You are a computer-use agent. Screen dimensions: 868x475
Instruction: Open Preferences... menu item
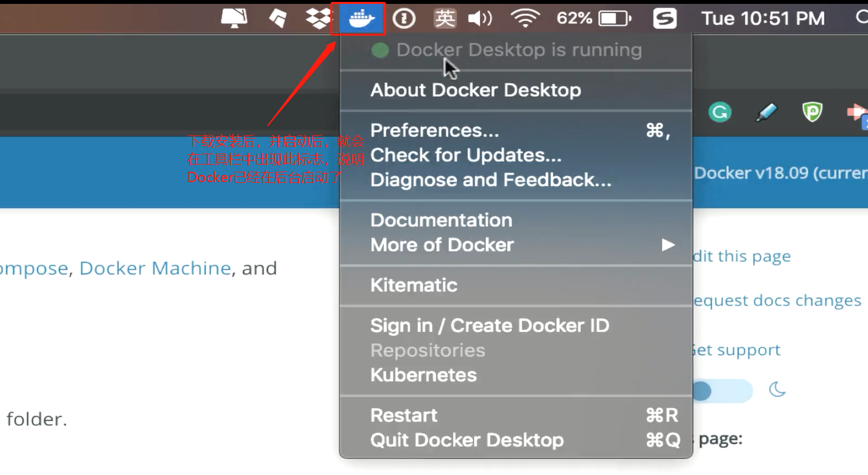click(x=516, y=130)
